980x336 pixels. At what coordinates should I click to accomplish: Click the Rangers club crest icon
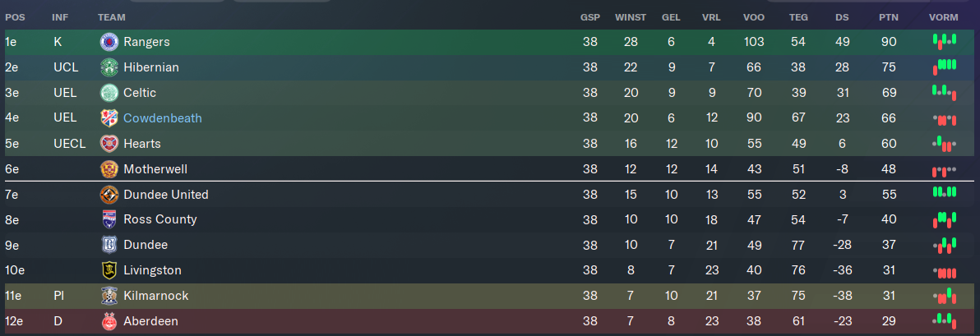click(109, 42)
